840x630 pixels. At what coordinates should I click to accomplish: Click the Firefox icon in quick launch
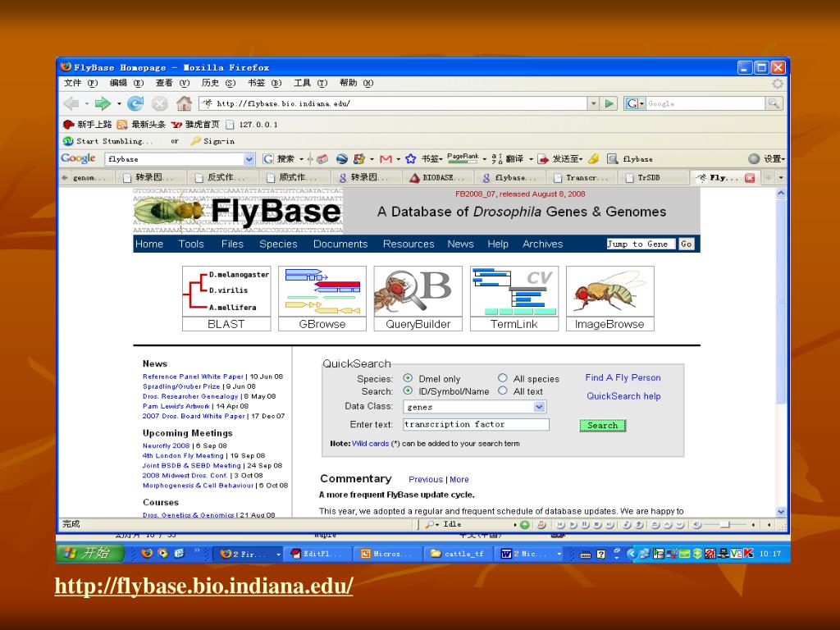pyautogui.click(x=146, y=554)
